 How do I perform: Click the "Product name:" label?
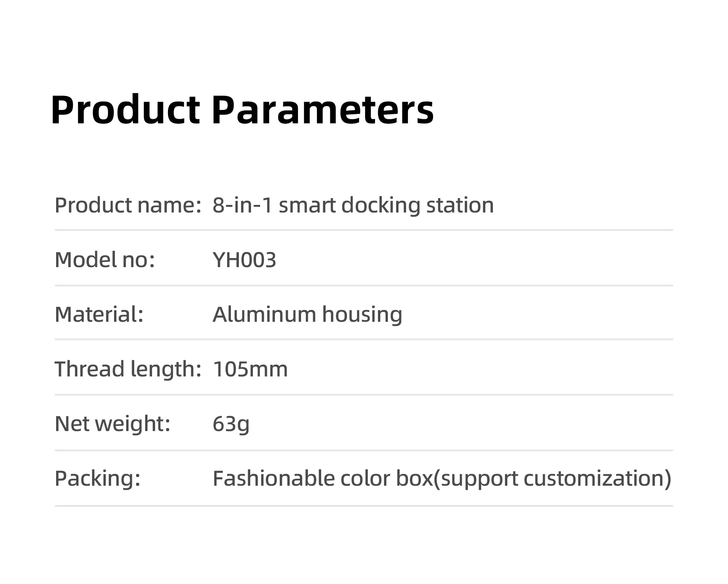pyautogui.click(x=127, y=205)
